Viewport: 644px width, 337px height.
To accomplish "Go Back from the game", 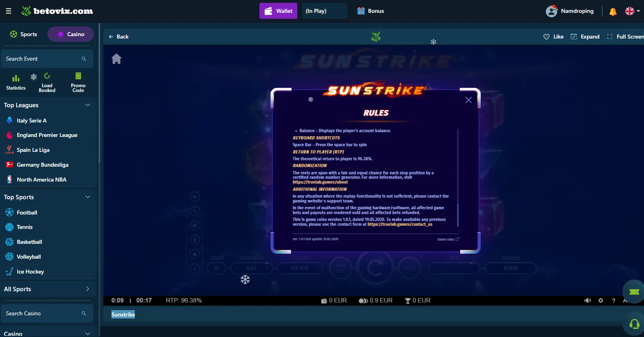I will 119,37.
